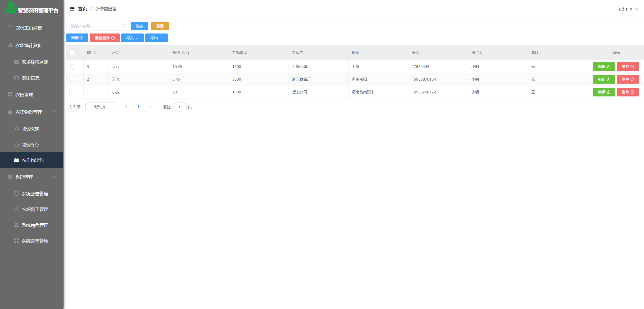Open the 农田管理 menu item

[x=24, y=95]
